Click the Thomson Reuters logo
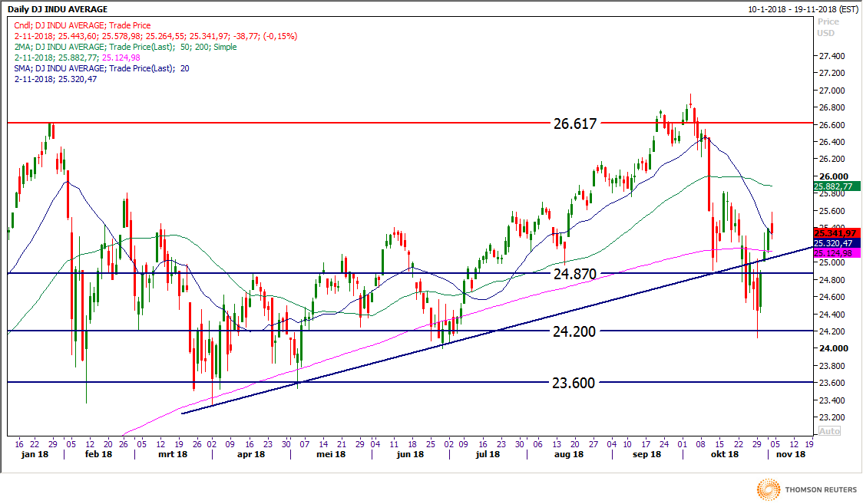 click(x=807, y=489)
